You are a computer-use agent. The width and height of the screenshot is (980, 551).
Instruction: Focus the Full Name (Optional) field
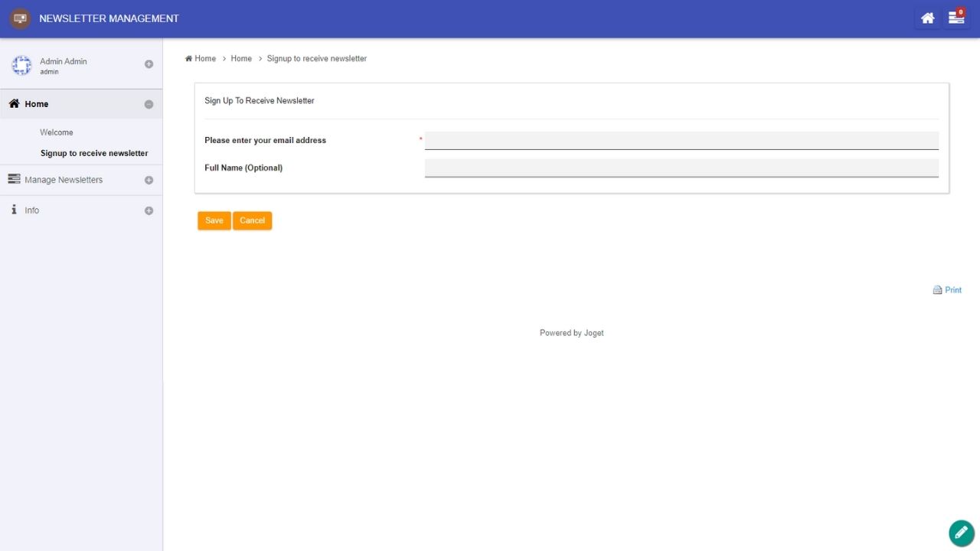tap(681, 168)
